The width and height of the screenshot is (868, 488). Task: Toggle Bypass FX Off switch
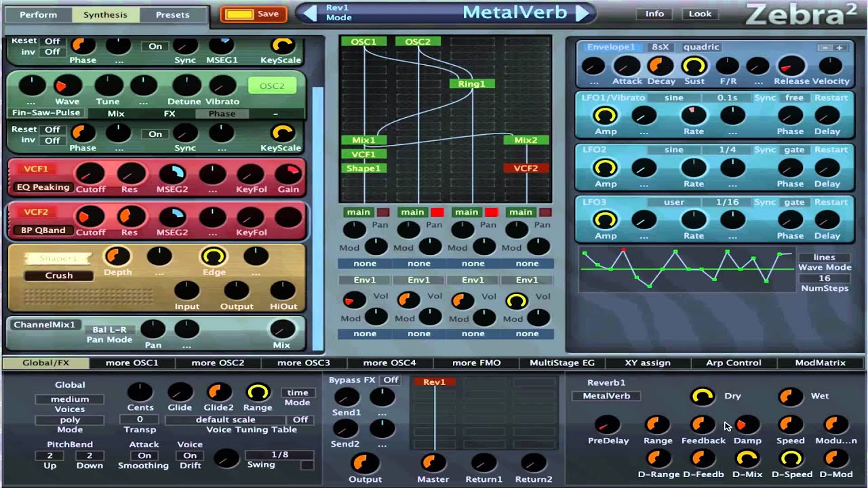point(391,380)
